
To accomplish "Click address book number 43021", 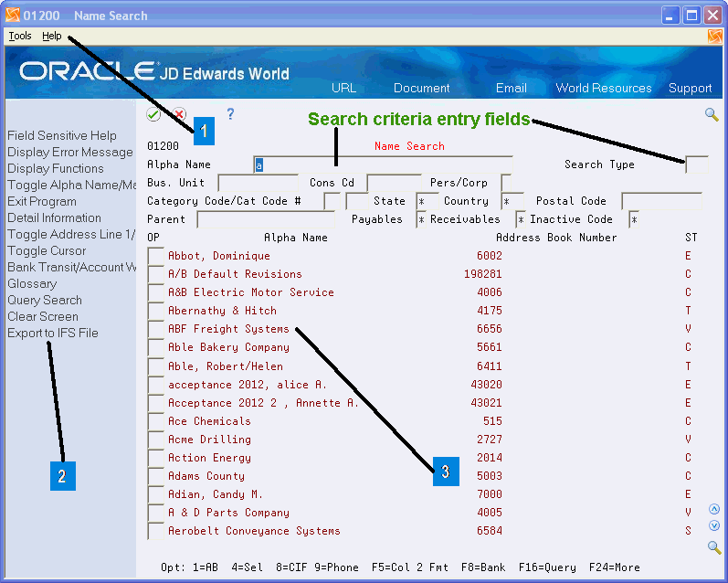I will click(x=486, y=403).
